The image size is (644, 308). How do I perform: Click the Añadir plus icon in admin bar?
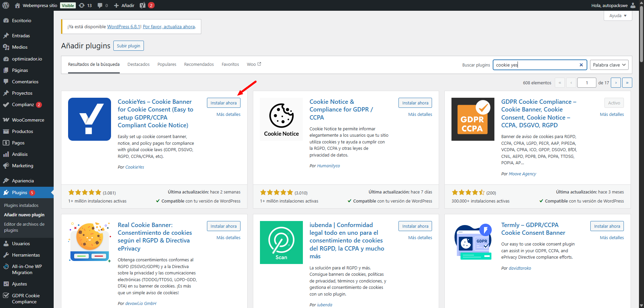(x=116, y=5)
